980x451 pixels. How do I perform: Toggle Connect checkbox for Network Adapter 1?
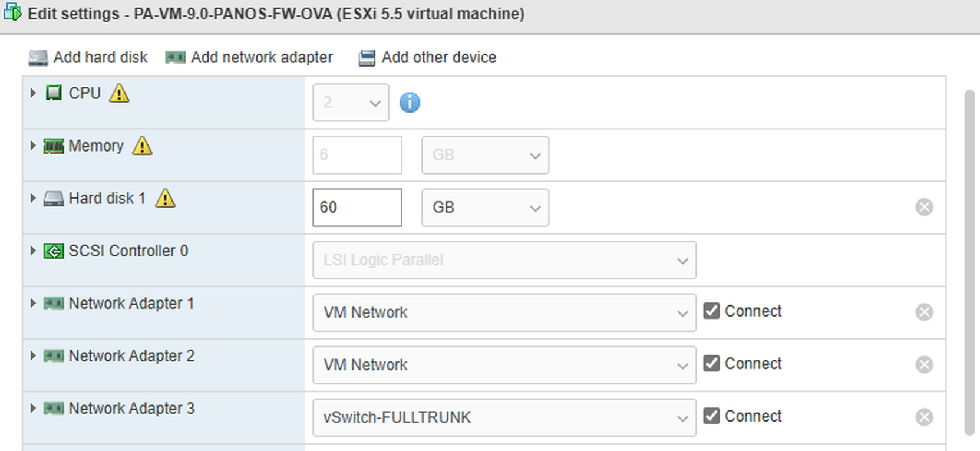tap(711, 311)
